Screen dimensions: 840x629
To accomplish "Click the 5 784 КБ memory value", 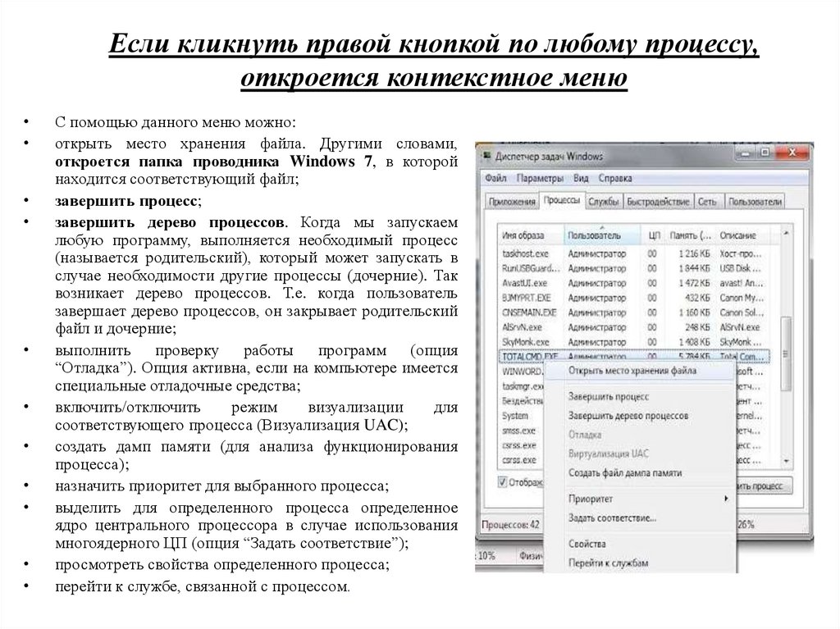I will point(694,356).
